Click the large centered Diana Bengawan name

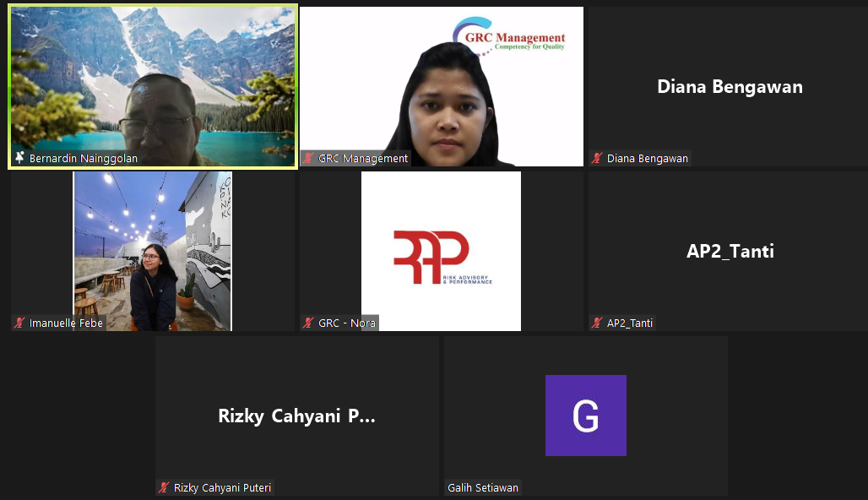(730, 86)
